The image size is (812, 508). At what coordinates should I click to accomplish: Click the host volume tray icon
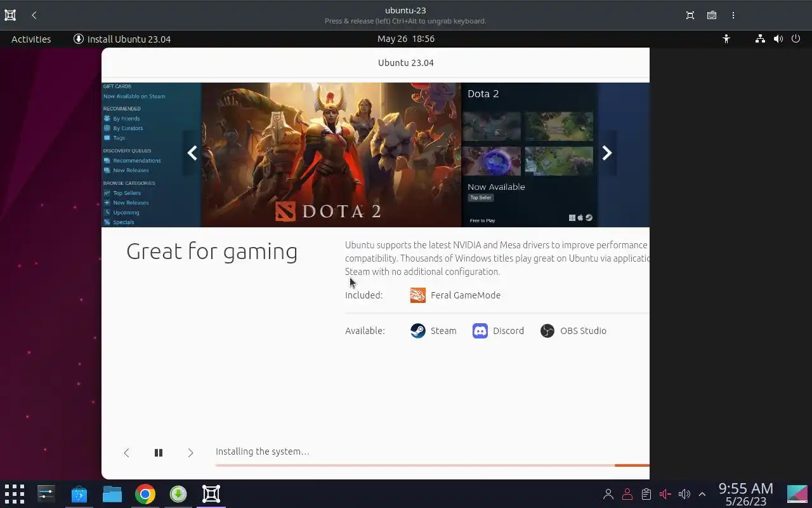(x=684, y=494)
